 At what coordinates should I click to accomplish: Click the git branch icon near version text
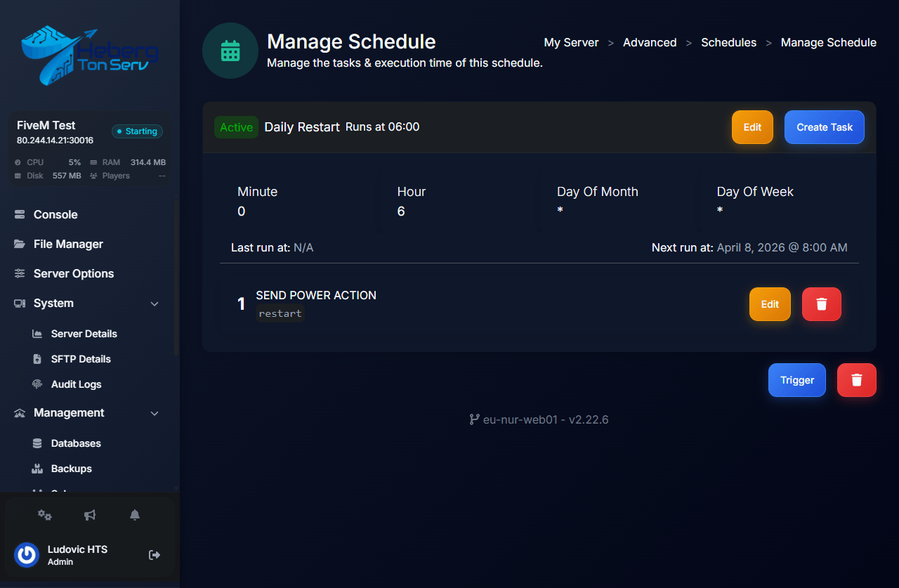[x=474, y=420]
